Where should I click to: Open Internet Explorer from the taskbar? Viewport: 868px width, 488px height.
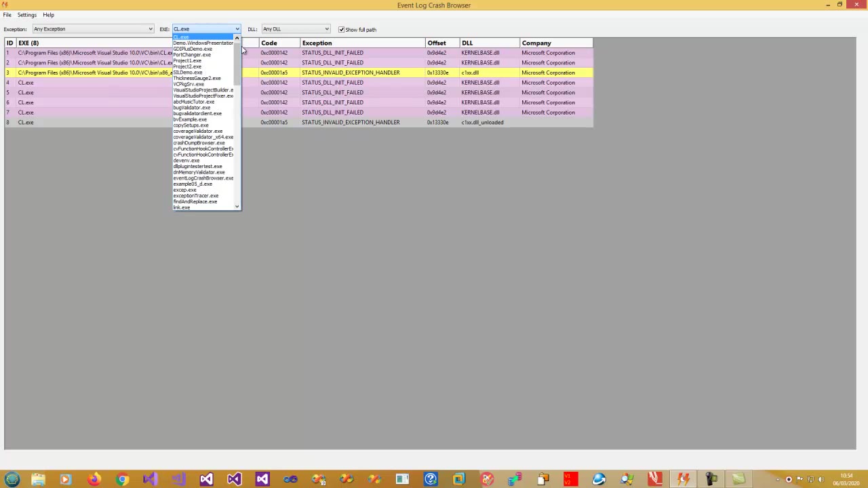tap(599, 479)
